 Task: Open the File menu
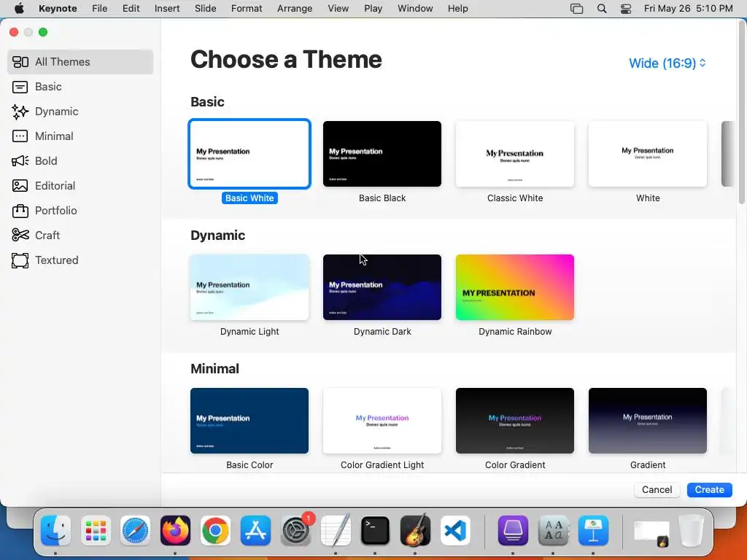tap(99, 9)
